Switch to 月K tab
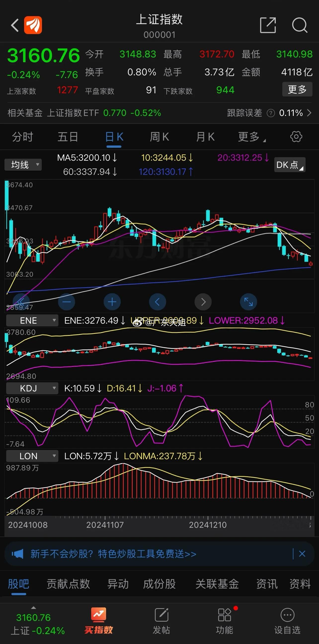319x644 pixels. (205, 137)
